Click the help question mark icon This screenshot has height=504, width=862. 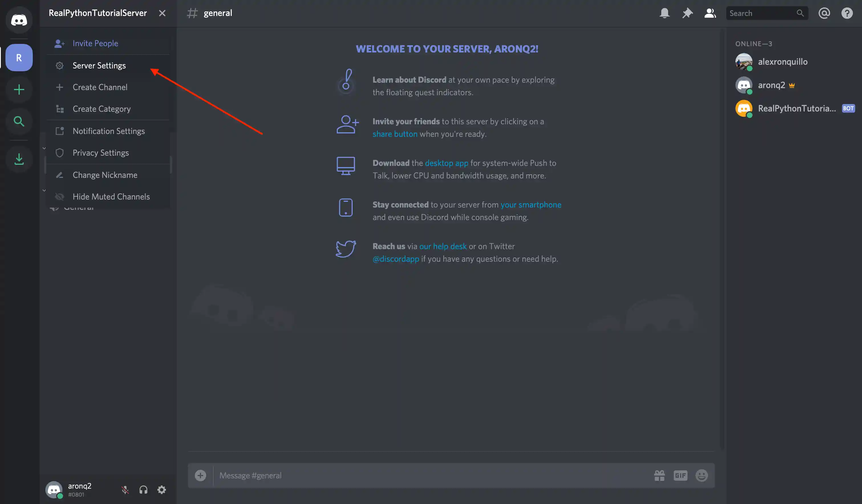click(x=847, y=13)
